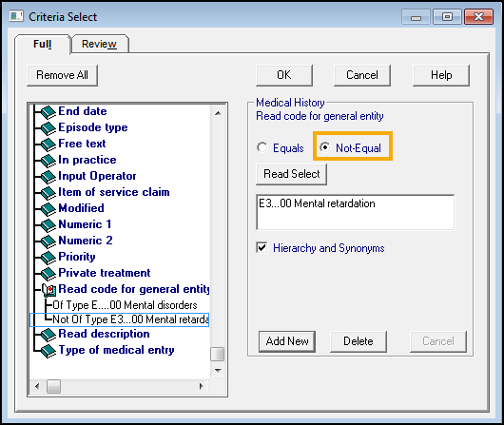Viewport: 504px width, 425px height.
Task: Click the book icon next to Priority
Action: pyautogui.click(x=48, y=257)
